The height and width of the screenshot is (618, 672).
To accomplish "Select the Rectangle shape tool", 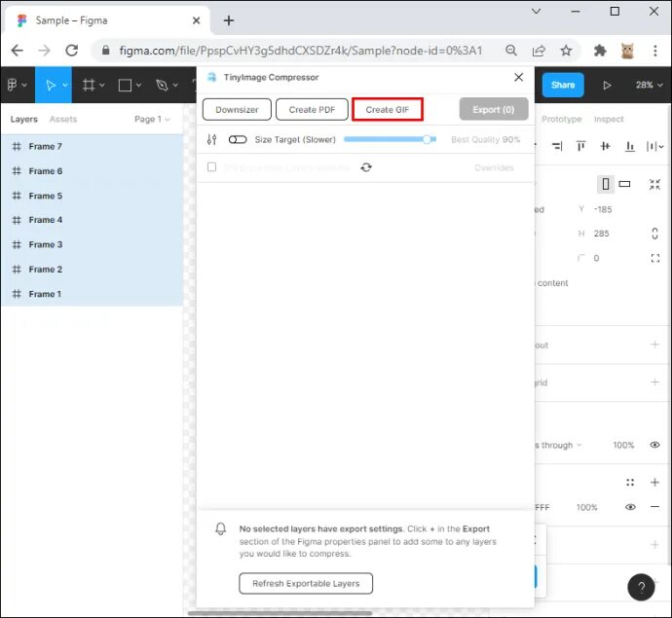I will [x=125, y=86].
